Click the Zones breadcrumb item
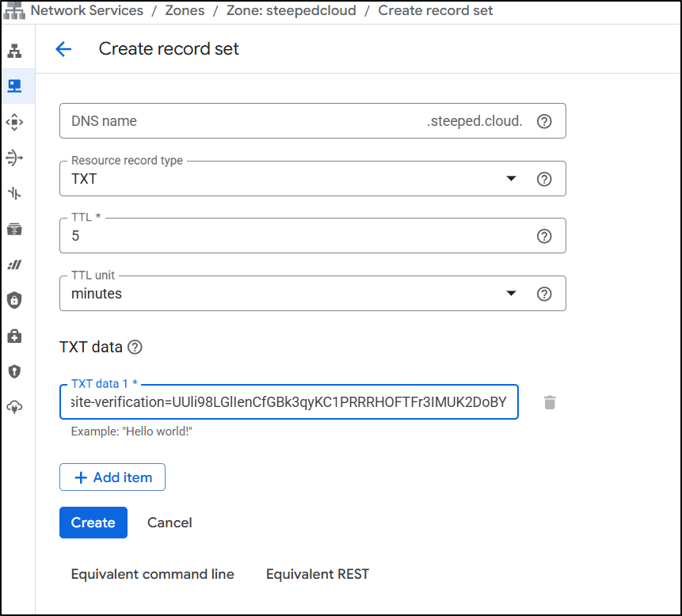Viewport: 682px width, 616px height. tap(184, 10)
